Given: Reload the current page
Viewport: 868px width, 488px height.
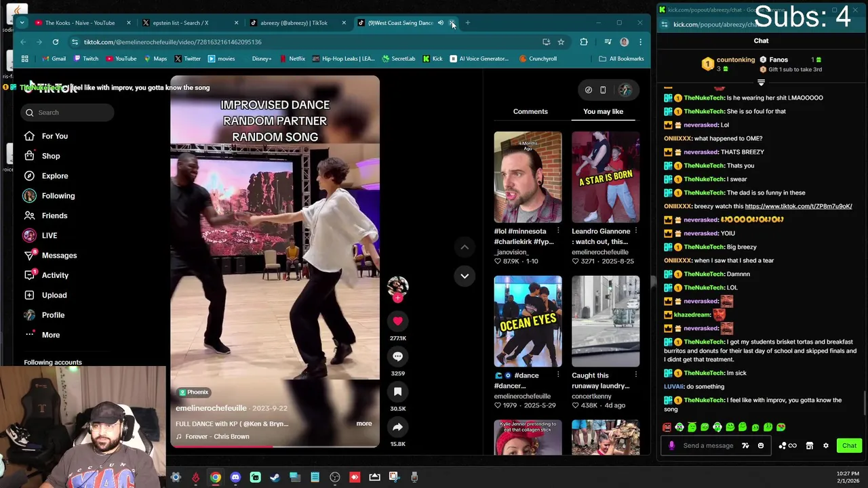Looking at the screenshot, I should tap(56, 42).
